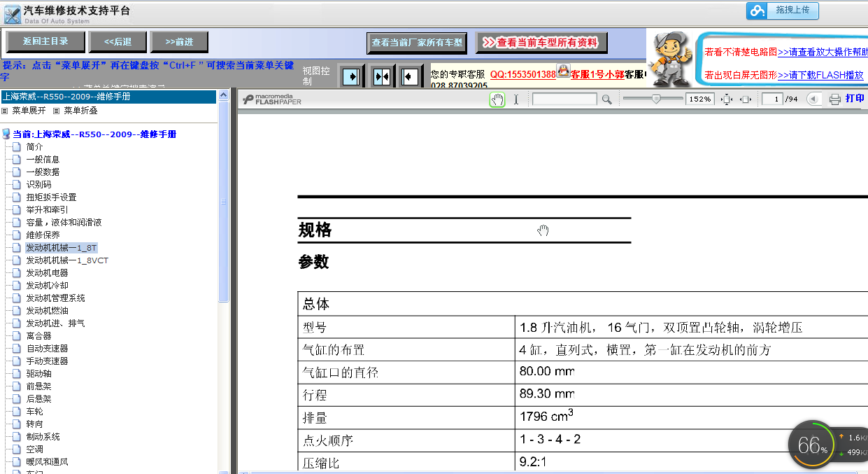Click the page number field showing 1
The image size is (868, 474).
pos(772,99)
